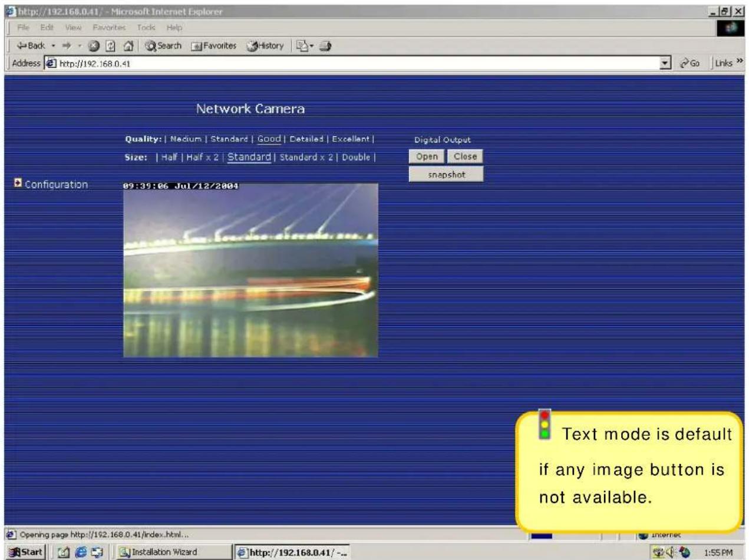Set Size to Double

356,157
